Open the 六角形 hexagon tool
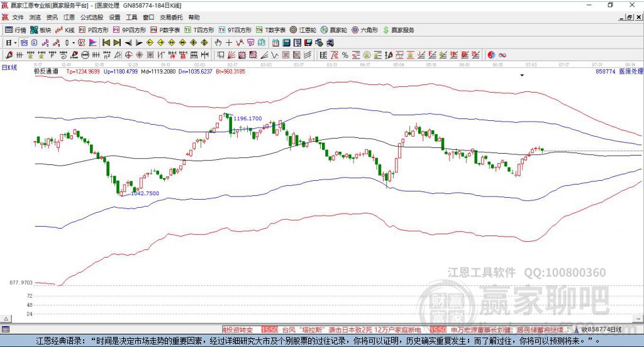 click(365, 30)
